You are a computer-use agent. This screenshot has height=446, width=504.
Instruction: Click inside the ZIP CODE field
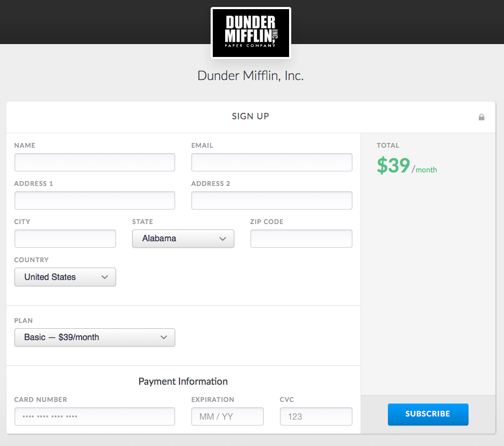pos(301,239)
